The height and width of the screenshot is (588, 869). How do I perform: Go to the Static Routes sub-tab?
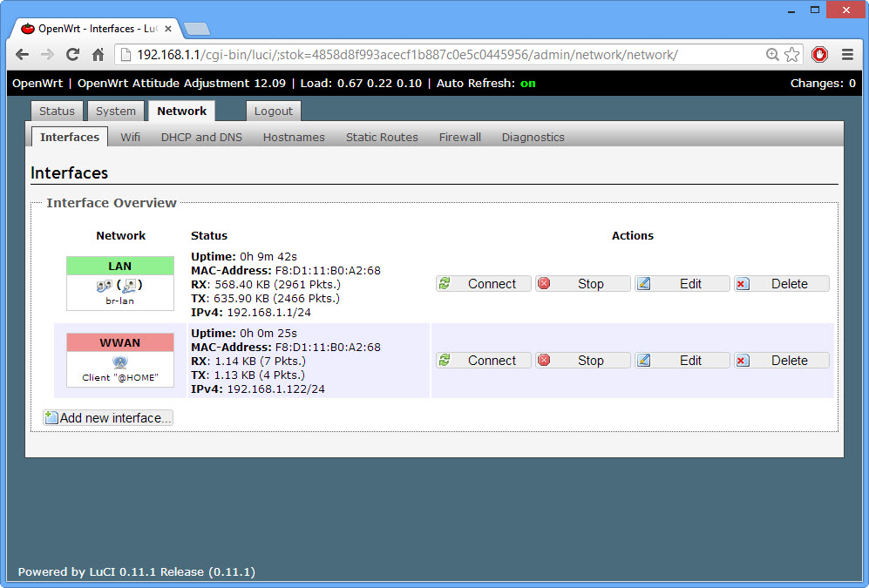[382, 137]
